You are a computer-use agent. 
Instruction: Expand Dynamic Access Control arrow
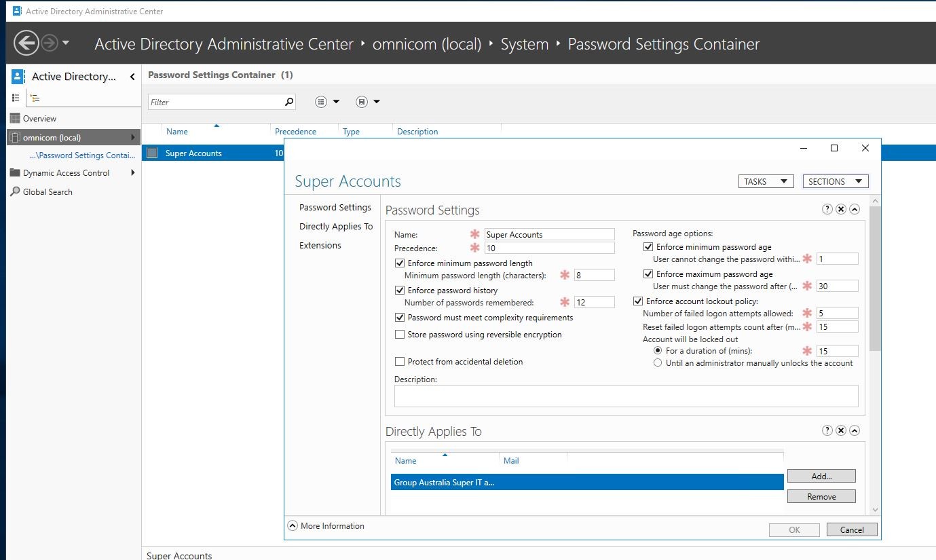(x=132, y=172)
